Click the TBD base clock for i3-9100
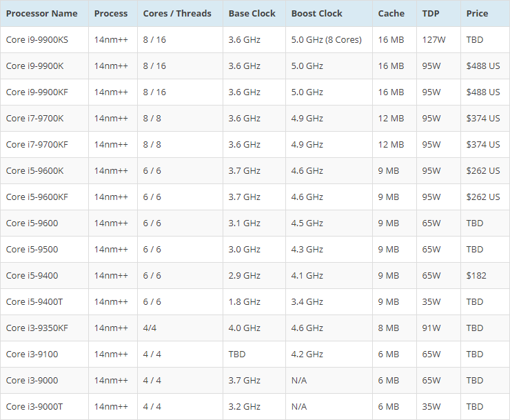This screenshot has width=510, height=420. pos(237,354)
